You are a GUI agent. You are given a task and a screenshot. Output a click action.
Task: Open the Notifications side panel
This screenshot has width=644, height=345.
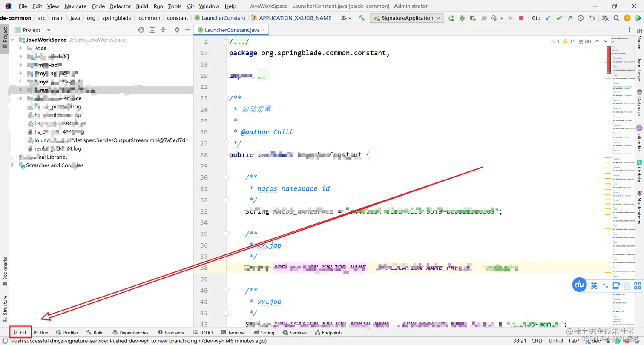(x=639, y=206)
